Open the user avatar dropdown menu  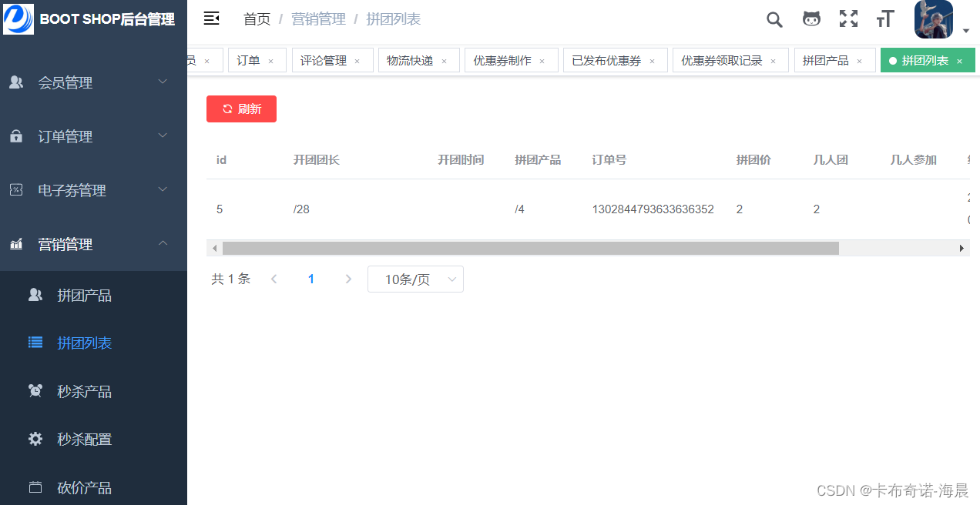pyautogui.click(x=933, y=19)
